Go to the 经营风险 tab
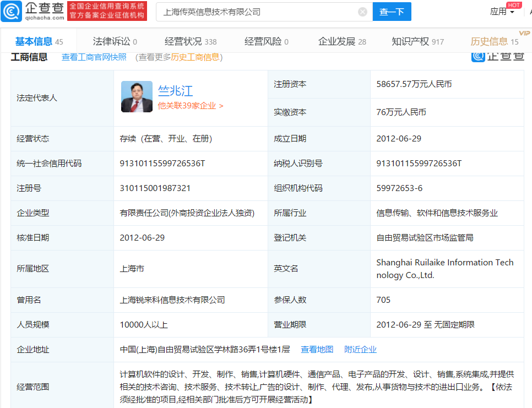The width and height of the screenshot is (532, 408). 267,41
